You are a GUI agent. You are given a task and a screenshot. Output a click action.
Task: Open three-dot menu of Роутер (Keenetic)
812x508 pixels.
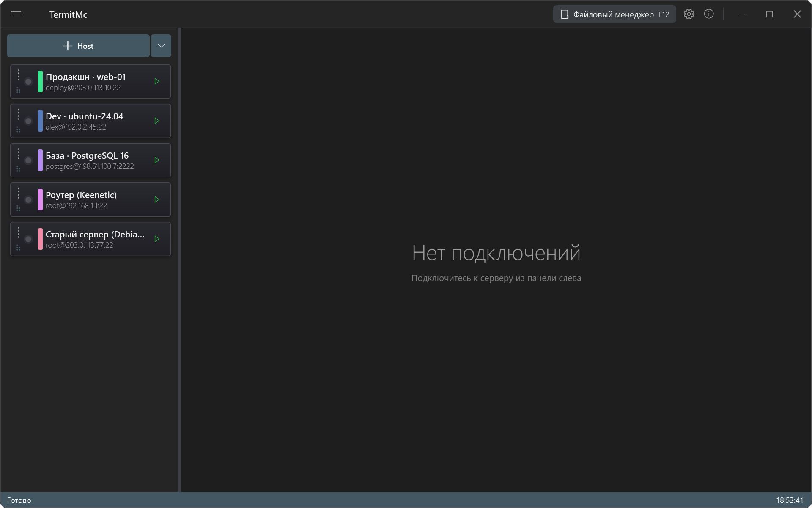click(18, 193)
